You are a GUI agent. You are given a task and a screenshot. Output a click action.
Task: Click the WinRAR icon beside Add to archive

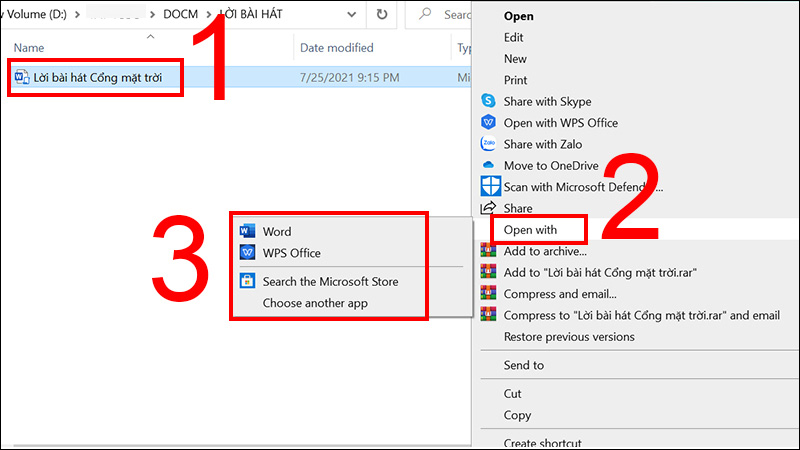pyautogui.click(x=488, y=250)
